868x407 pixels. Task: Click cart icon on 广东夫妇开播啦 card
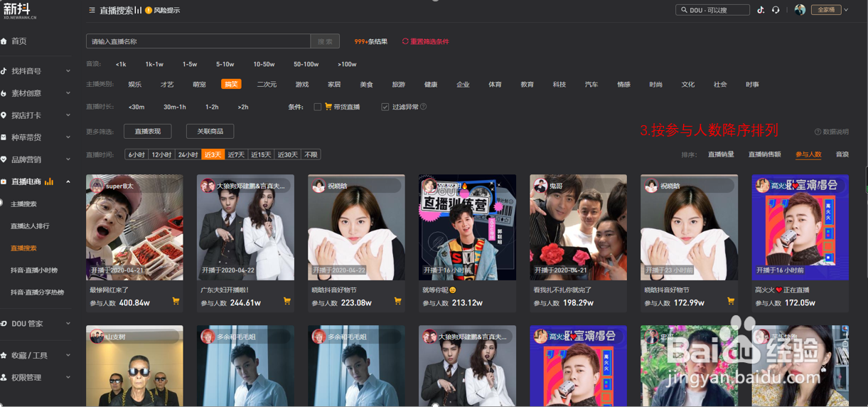[286, 302]
